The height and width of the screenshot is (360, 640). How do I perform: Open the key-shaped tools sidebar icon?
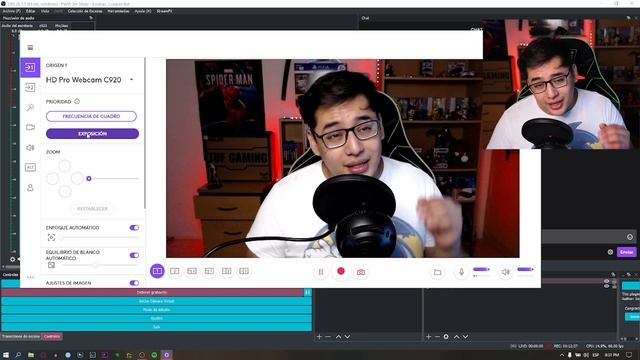[x=30, y=107]
